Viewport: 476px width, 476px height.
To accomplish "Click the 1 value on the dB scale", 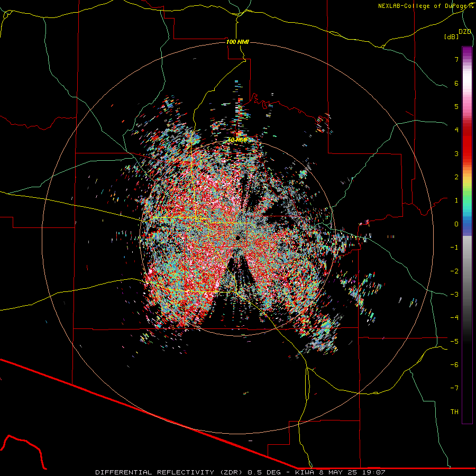I will [456, 200].
